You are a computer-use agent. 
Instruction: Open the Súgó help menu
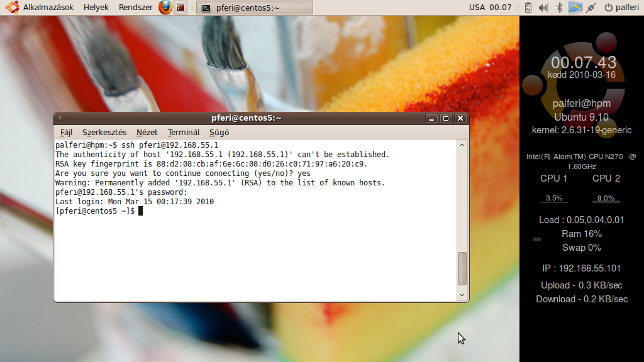point(219,133)
